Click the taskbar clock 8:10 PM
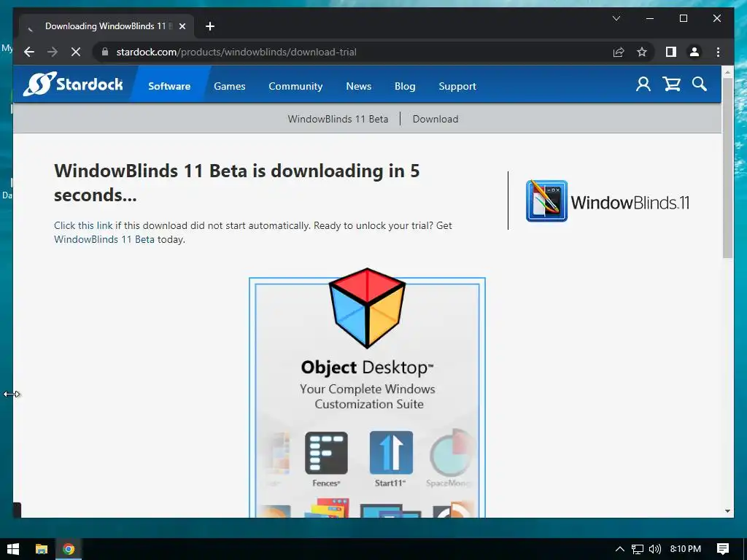747x560 pixels. [686, 549]
